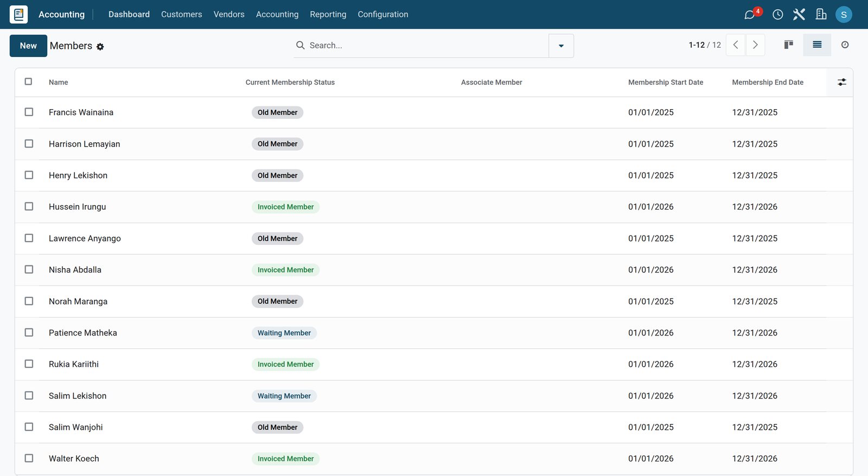Open the user avatar menu
Image resolution: width=868 pixels, height=476 pixels.
coord(844,15)
